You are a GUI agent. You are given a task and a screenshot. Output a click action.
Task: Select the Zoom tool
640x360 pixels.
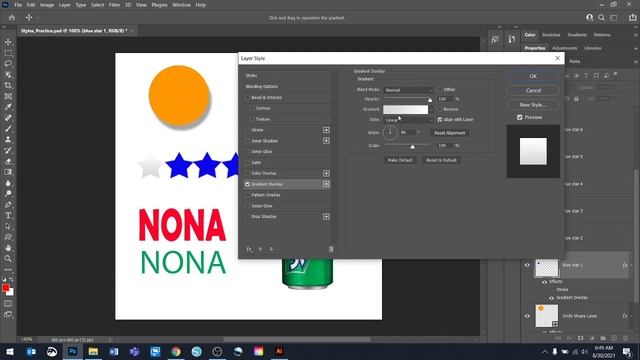[8, 259]
